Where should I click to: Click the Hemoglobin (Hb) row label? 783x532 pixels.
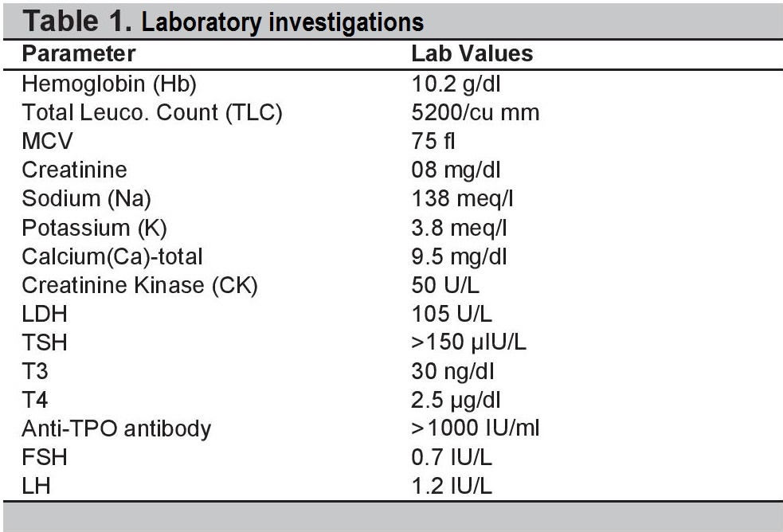(109, 84)
